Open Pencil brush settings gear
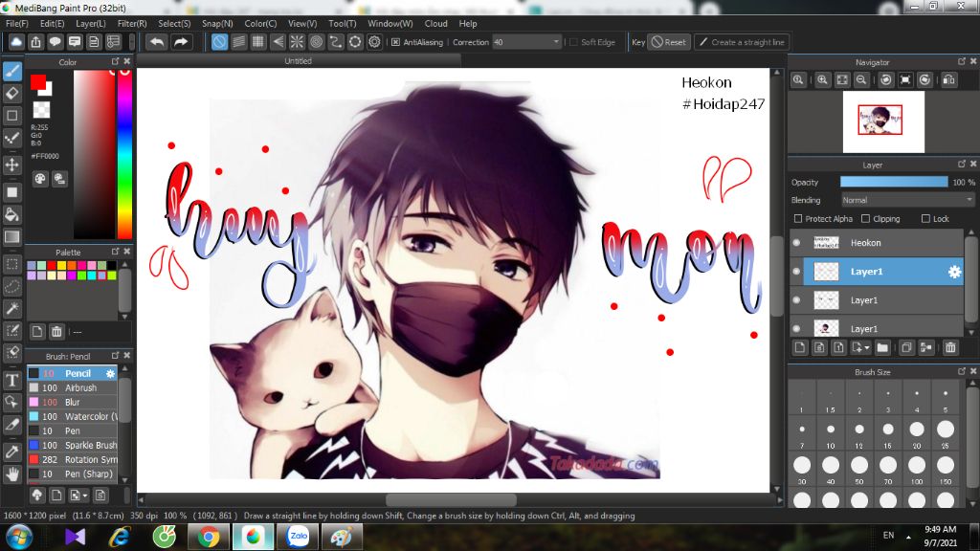Viewport: 980px width, 551px height. pyautogui.click(x=110, y=374)
